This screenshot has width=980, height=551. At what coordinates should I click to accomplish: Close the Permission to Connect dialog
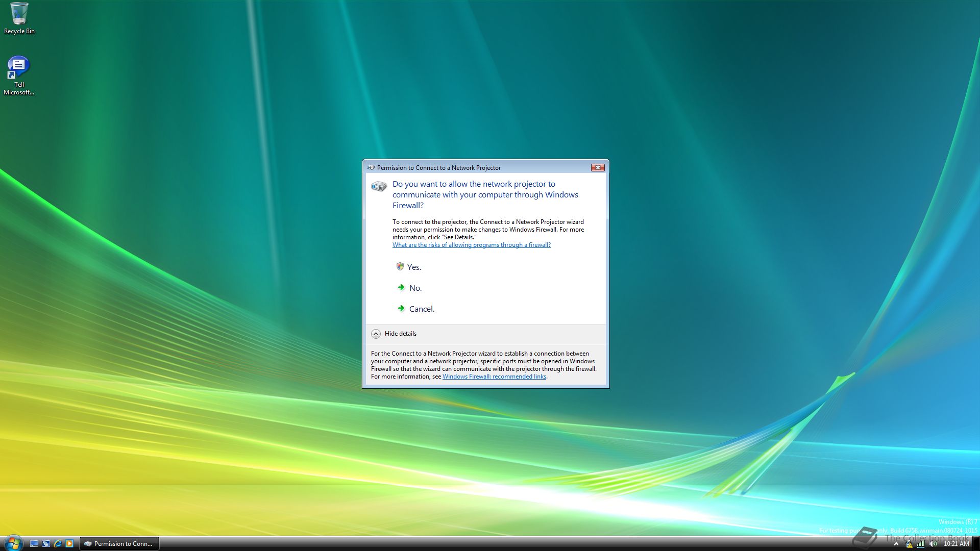click(x=598, y=167)
